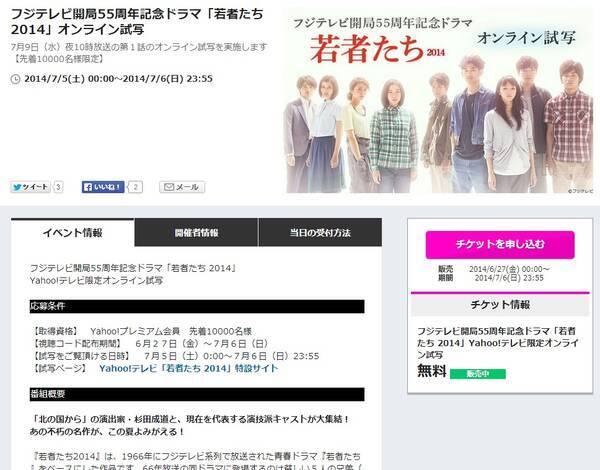
Task: Click the 若者たち 2014 cast banner image
Action: coord(439,101)
